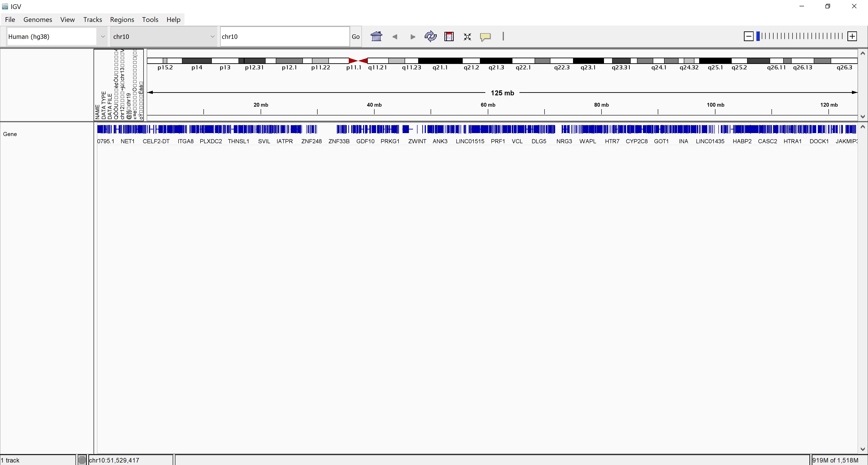868x465 pixels.
Task: Adjust the blue zoom level slider
Action: coord(759,36)
